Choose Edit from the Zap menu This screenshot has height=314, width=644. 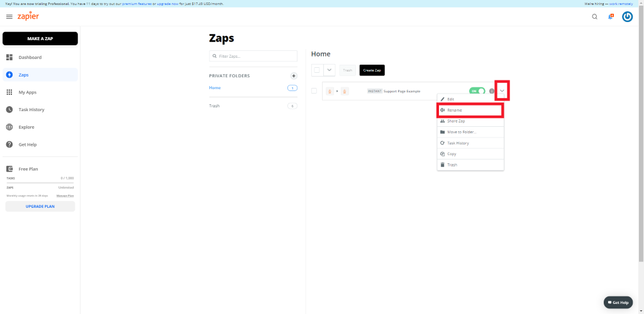coord(470,99)
